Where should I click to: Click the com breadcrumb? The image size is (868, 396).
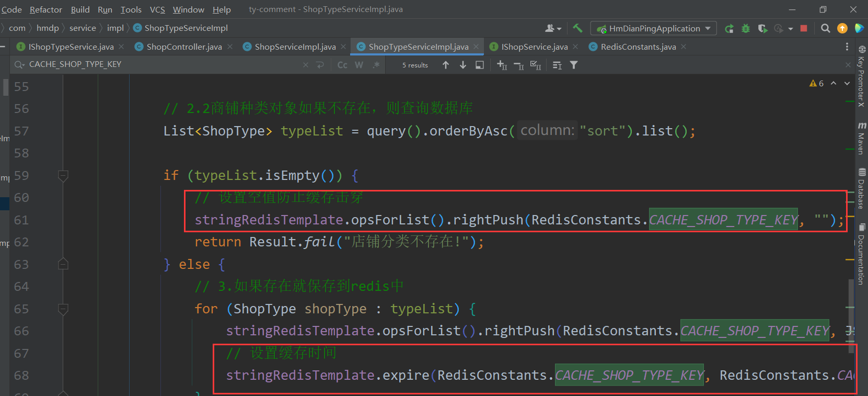point(17,28)
